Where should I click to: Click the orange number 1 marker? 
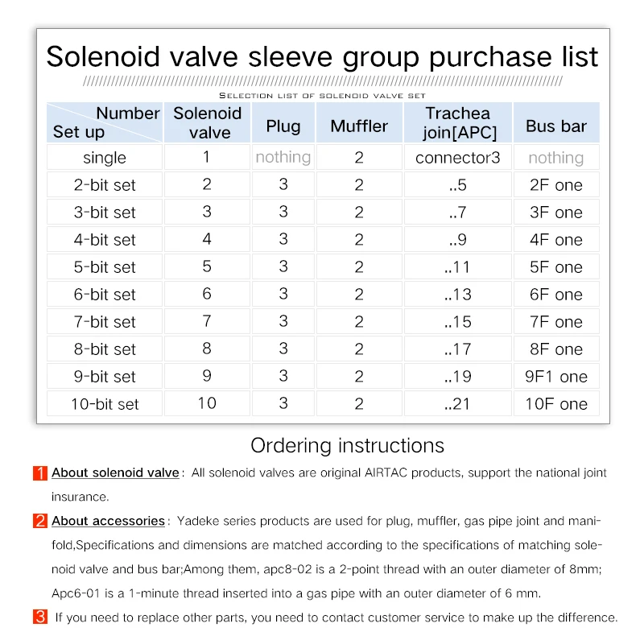tap(40, 473)
